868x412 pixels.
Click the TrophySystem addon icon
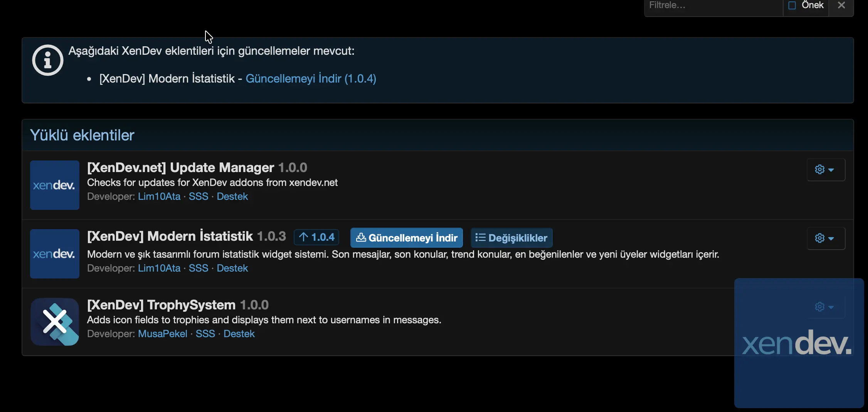tap(54, 322)
